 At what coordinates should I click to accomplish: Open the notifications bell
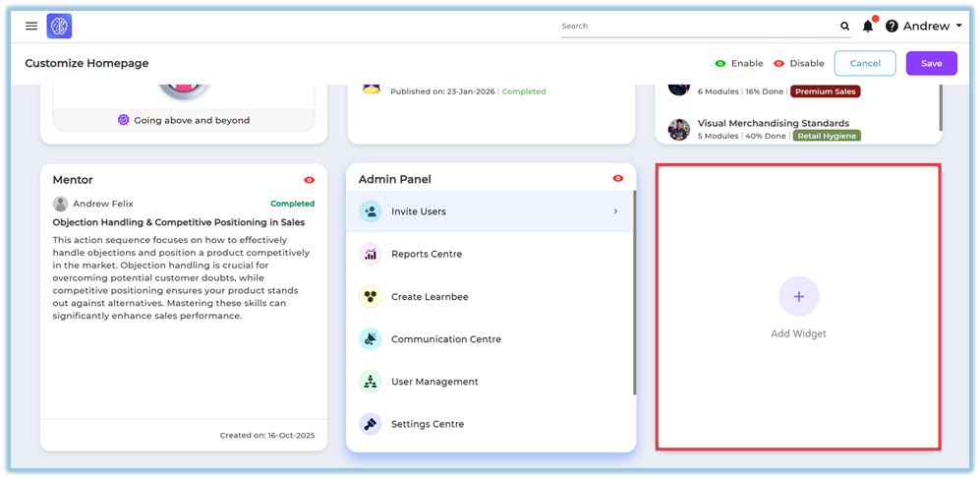(868, 27)
